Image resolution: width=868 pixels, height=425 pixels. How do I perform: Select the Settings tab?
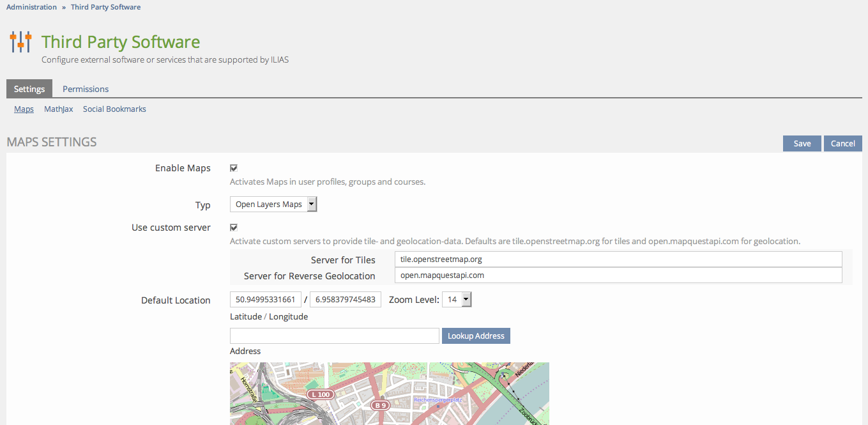pyautogui.click(x=29, y=89)
